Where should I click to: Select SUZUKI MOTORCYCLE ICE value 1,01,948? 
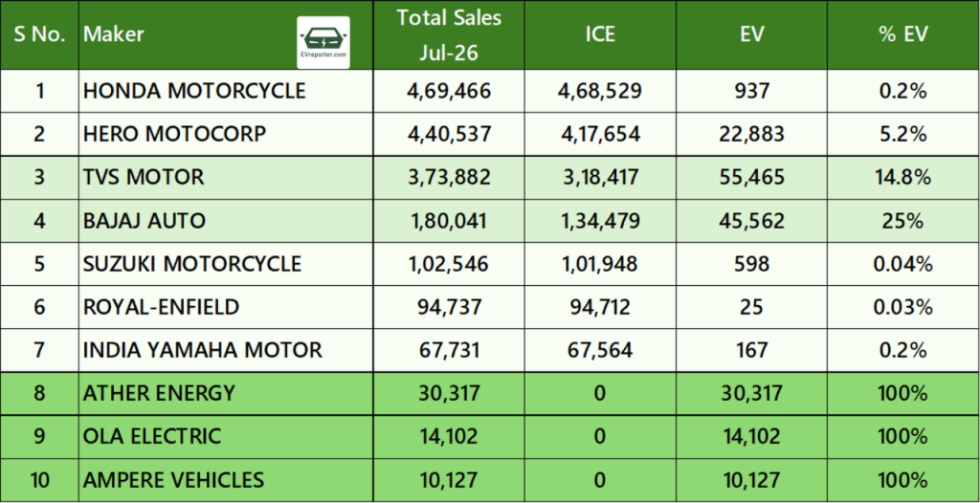[x=600, y=264]
